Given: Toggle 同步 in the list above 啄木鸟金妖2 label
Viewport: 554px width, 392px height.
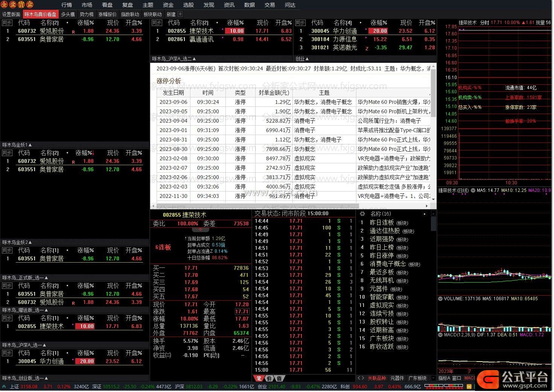Looking at the screenshot, I should pos(7,153).
